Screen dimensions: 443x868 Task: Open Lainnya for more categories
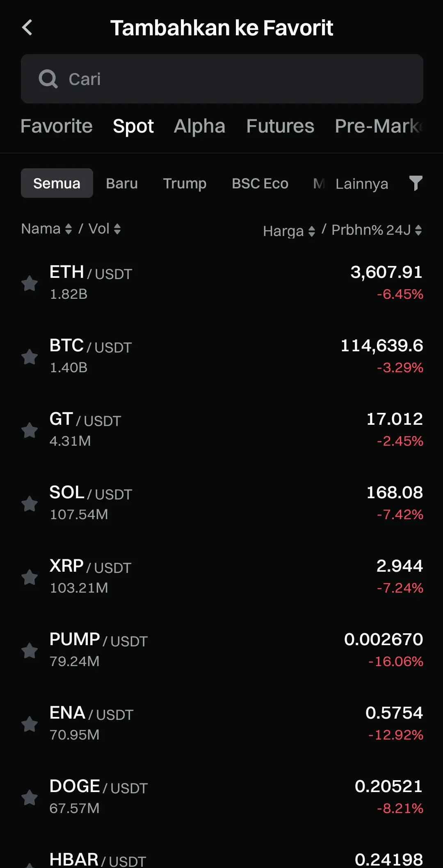coord(362,184)
